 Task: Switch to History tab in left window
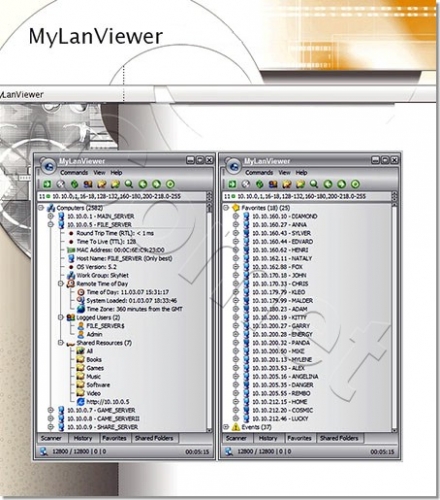pos(83,438)
